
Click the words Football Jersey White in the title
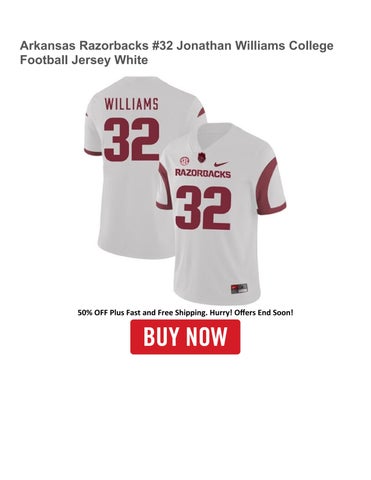point(84,60)
